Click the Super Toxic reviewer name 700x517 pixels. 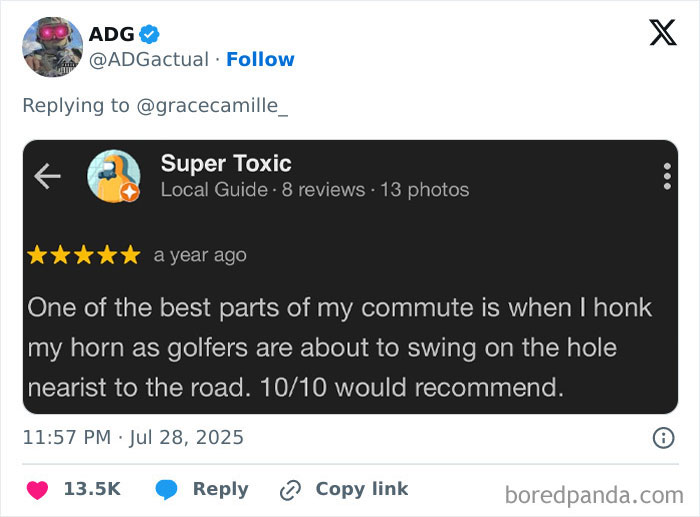coord(226,163)
